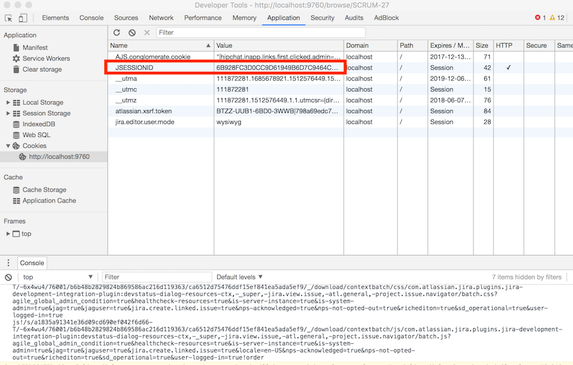Sort by the HTTP column header
Viewport: 573px width, 365px height.
coord(508,46)
